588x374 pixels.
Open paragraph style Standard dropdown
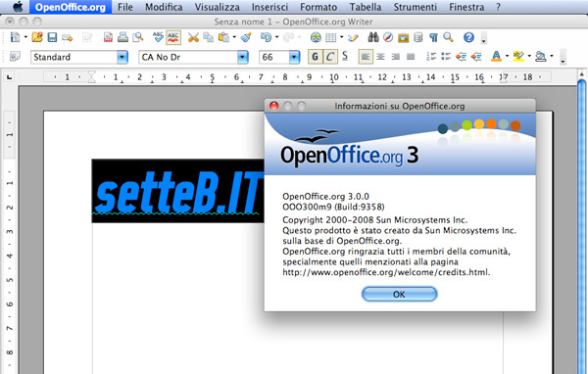point(122,58)
